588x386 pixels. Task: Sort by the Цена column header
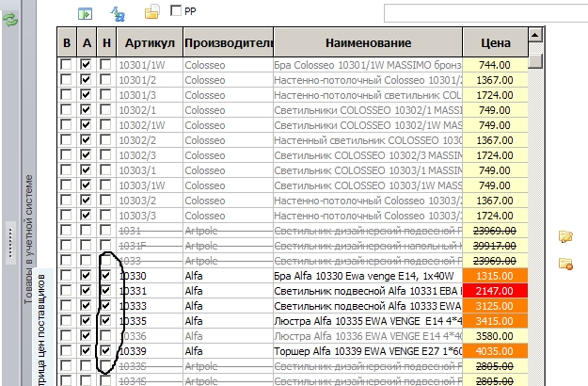496,42
